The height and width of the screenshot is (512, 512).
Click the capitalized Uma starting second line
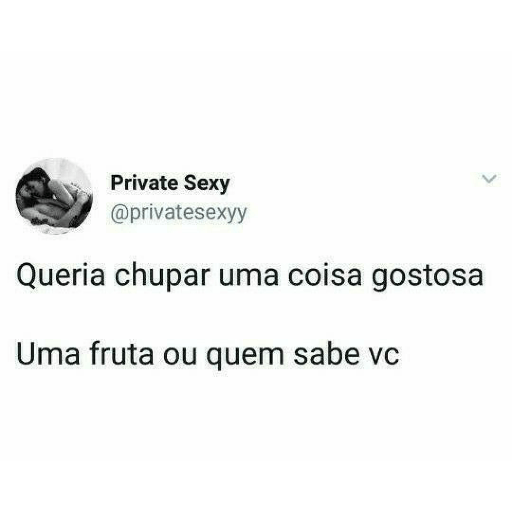pyautogui.click(x=48, y=354)
